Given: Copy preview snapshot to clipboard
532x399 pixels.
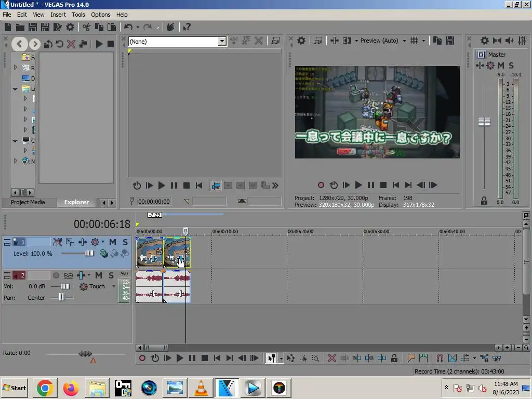Looking at the screenshot, I should pos(437,41).
